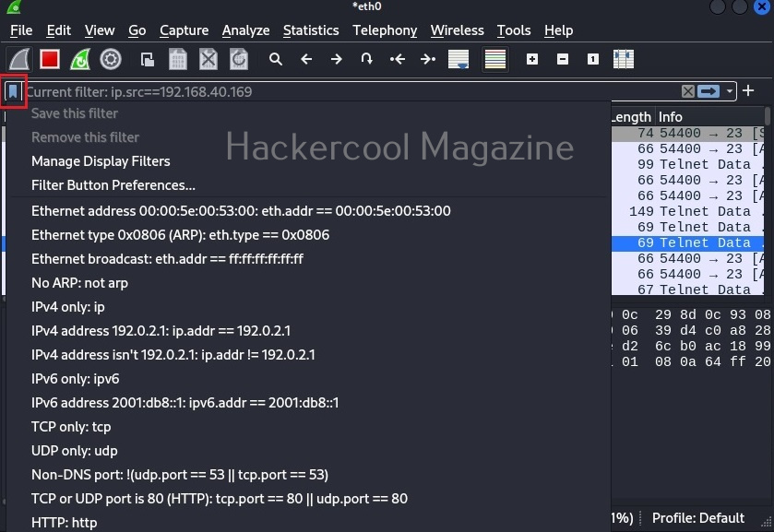Save this capture file from the toolbar
Screen dimensions: 774x532
point(178,60)
